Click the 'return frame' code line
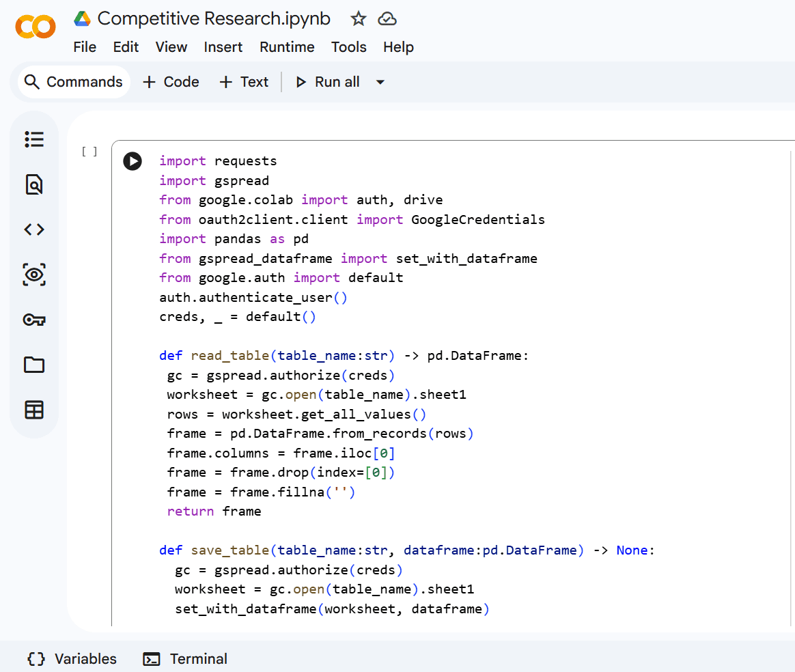795x672 pixels. pos(214,512)
